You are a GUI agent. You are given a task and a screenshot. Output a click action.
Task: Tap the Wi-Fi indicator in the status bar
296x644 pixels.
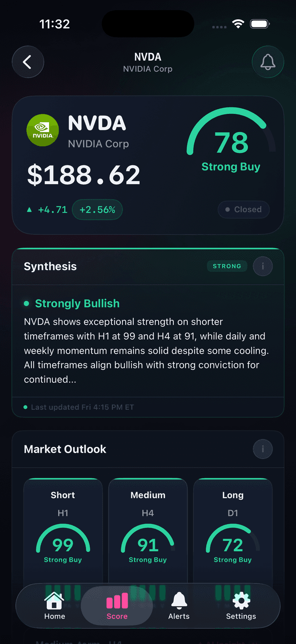pos(238,24)
